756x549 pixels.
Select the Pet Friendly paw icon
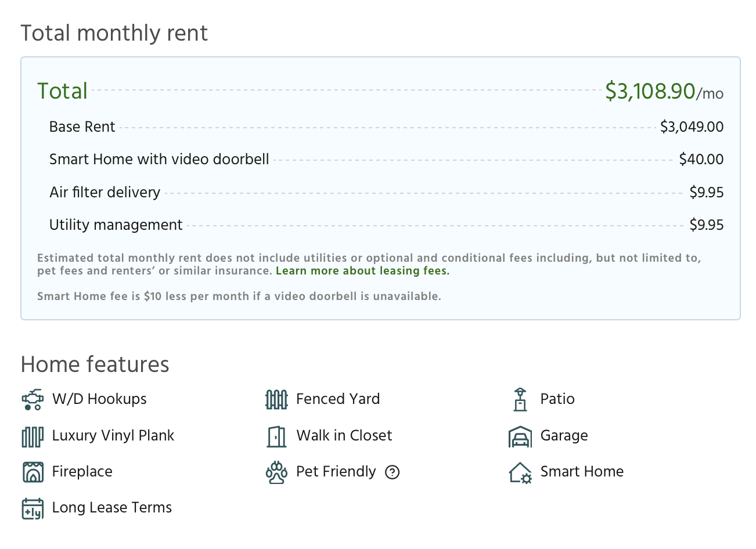(276, 472)
